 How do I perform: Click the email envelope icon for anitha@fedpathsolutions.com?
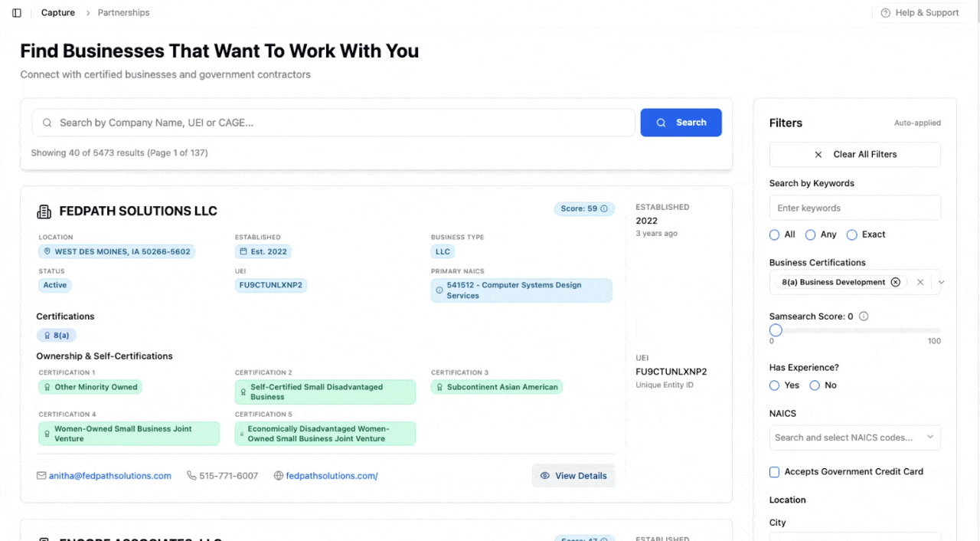[x=41, y=475]
